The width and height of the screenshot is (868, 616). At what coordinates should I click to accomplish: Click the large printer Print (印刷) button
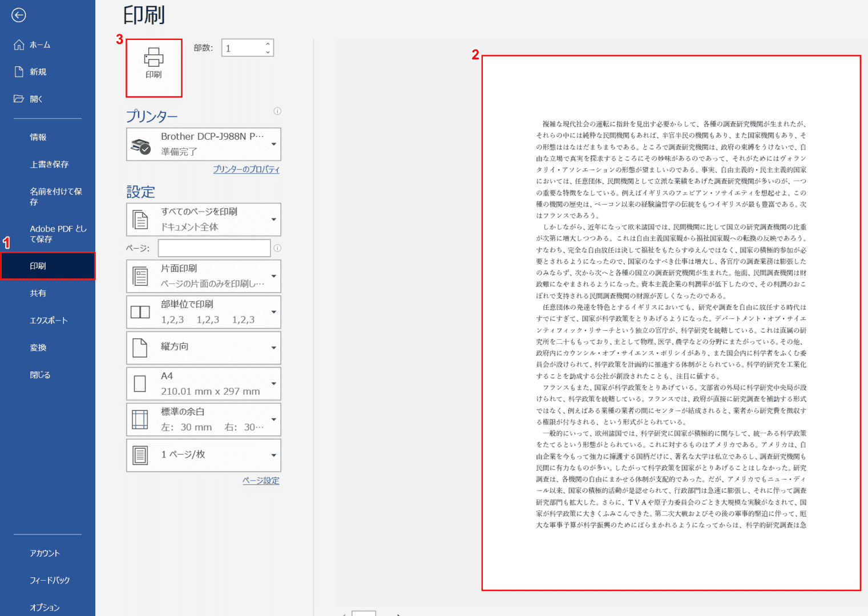[x=154, y=68]
